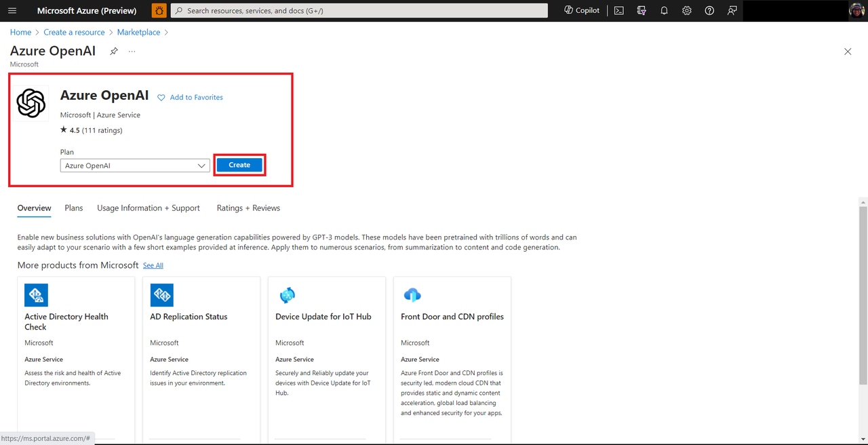
Task: Close the Azure OpenAI blade
Action: 848,52
